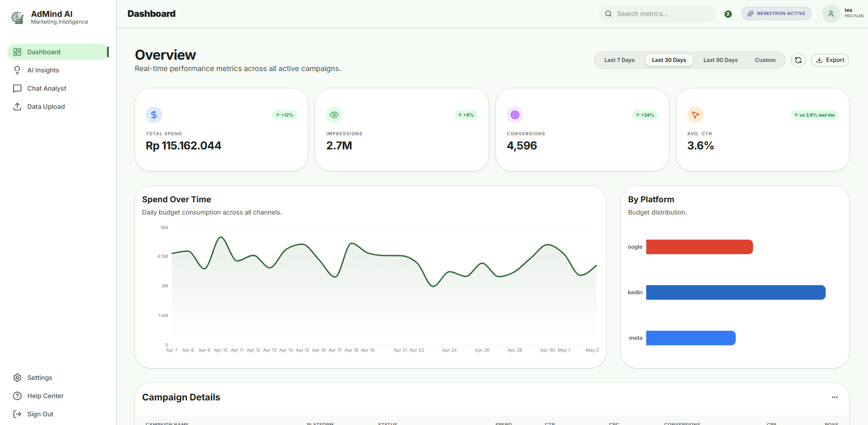Sign Out of the account
Image resolution: width=868 pixels, height=425 pixels.
coord(58,414)
